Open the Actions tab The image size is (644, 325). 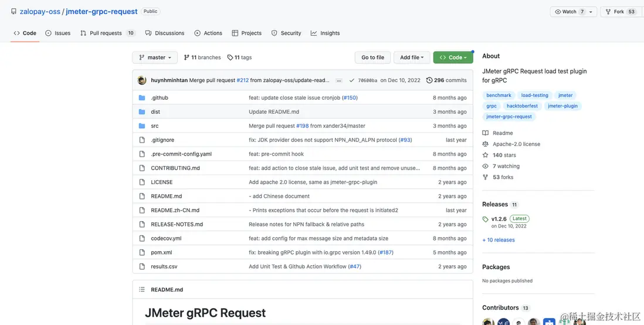pos(208,33)
